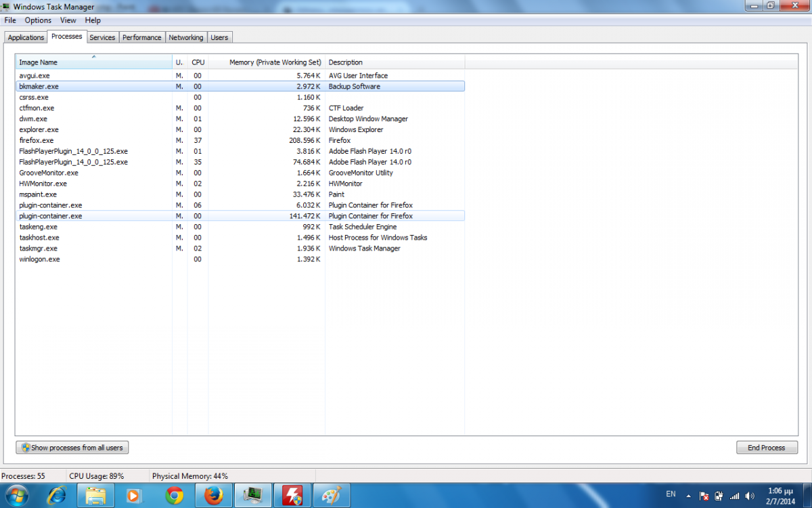Select the bkmaker.exe process

click(x=240, y=87)
